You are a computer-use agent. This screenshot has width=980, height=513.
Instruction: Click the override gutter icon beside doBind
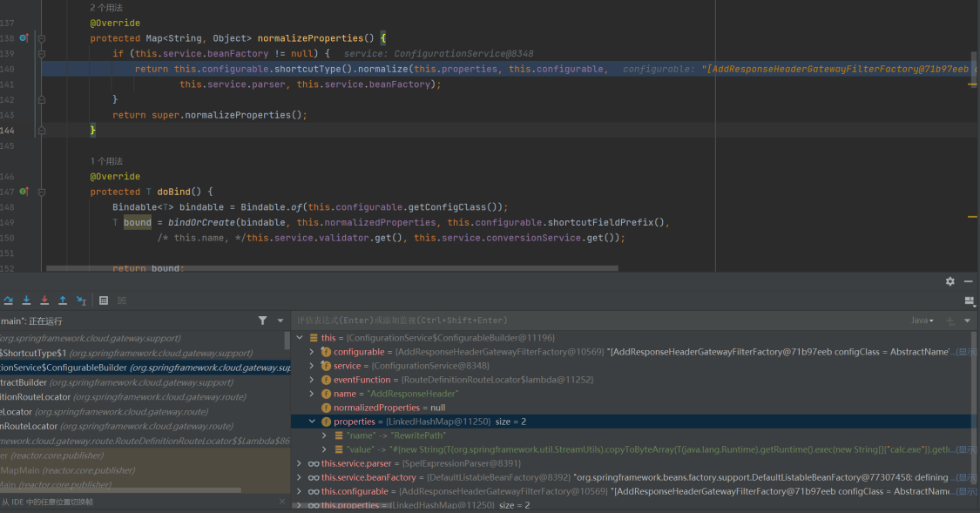point(24,192)
